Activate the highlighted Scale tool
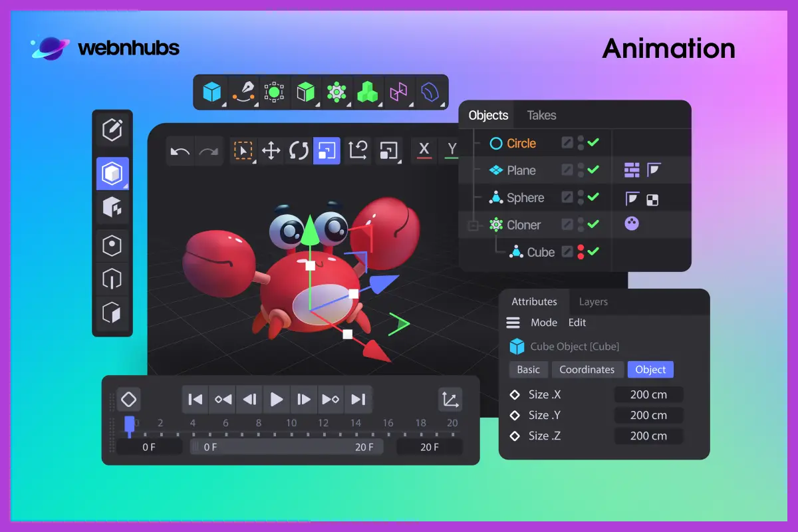This screenshot has width=798, height=532. [327, 150]
